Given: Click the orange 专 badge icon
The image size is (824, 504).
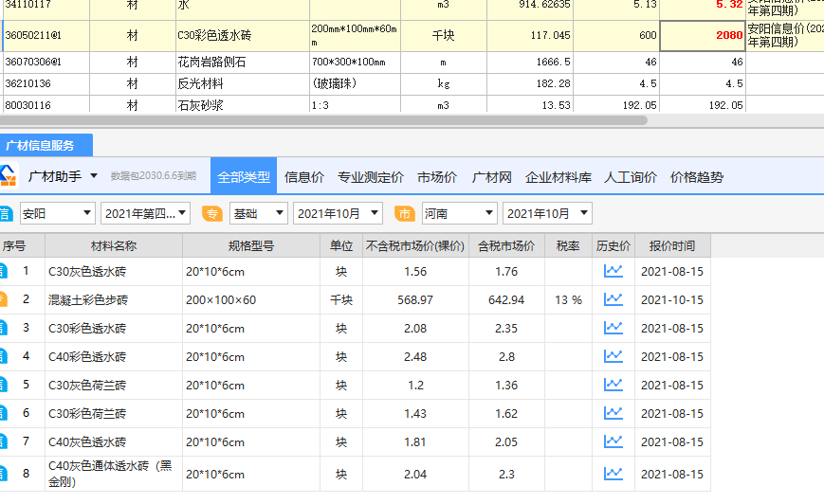Looking at the screenshot, I should 211,214.
